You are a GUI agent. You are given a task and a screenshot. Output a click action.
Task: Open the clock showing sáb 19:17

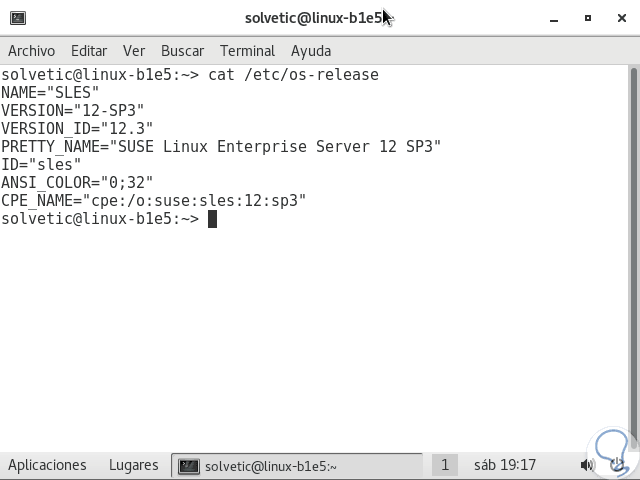pyautogui.click(x=504, y=465)
